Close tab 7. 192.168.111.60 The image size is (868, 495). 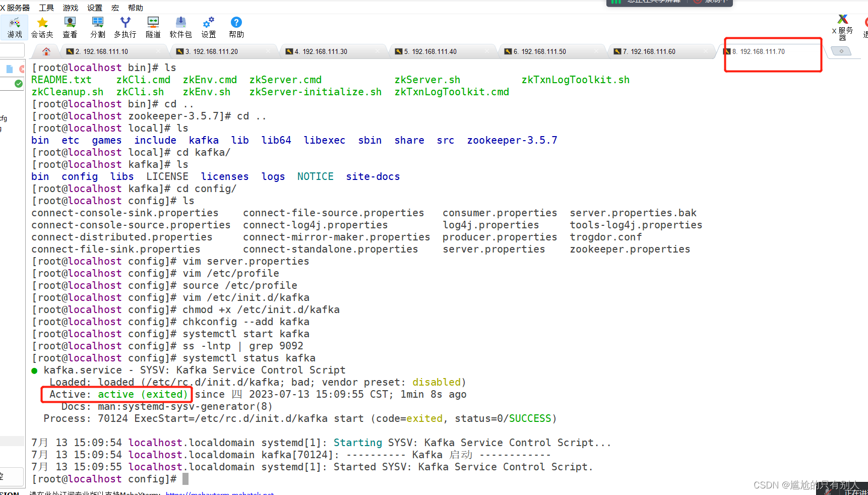(706, 51)
